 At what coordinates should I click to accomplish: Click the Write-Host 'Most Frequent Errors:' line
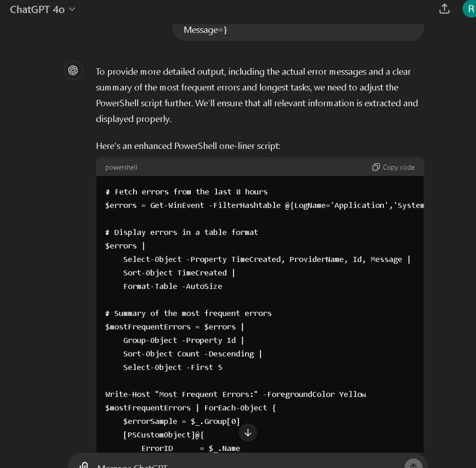click(x=235, y=394)
